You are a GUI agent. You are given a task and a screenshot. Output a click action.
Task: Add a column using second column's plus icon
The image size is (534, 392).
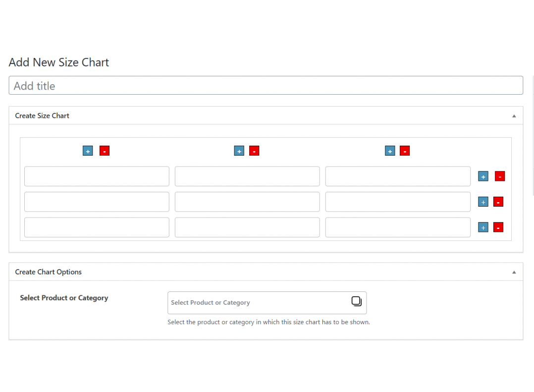[239, 151]
